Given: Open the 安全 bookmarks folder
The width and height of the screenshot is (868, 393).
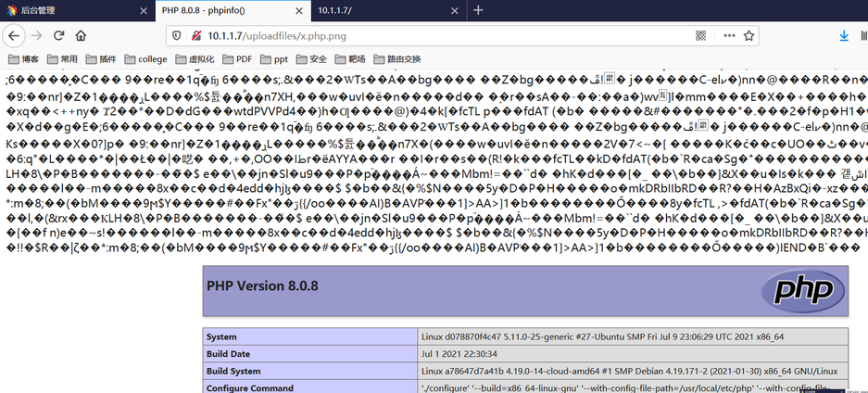Looking at the screenshot, I should click(311, 59).
